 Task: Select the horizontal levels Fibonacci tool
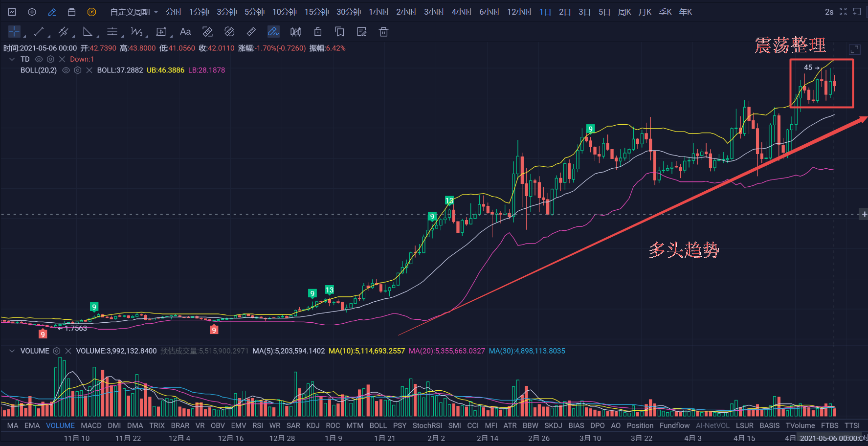pos(112,32)
